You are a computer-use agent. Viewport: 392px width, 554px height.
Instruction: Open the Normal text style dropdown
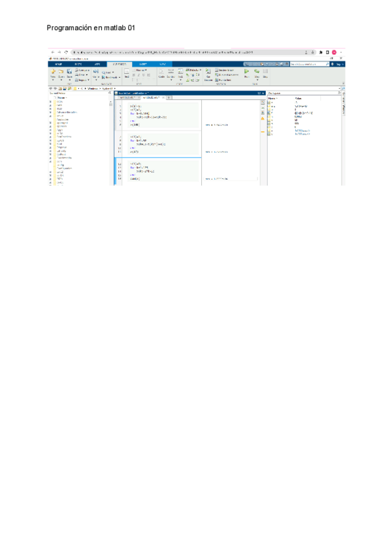[x=140, y=71]
